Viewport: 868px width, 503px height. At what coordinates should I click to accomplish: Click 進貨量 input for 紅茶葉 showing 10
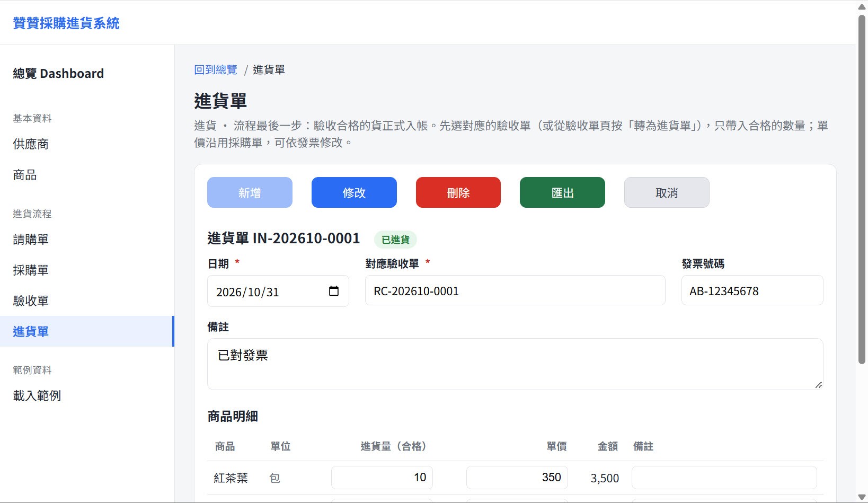[x=382, y=478]
